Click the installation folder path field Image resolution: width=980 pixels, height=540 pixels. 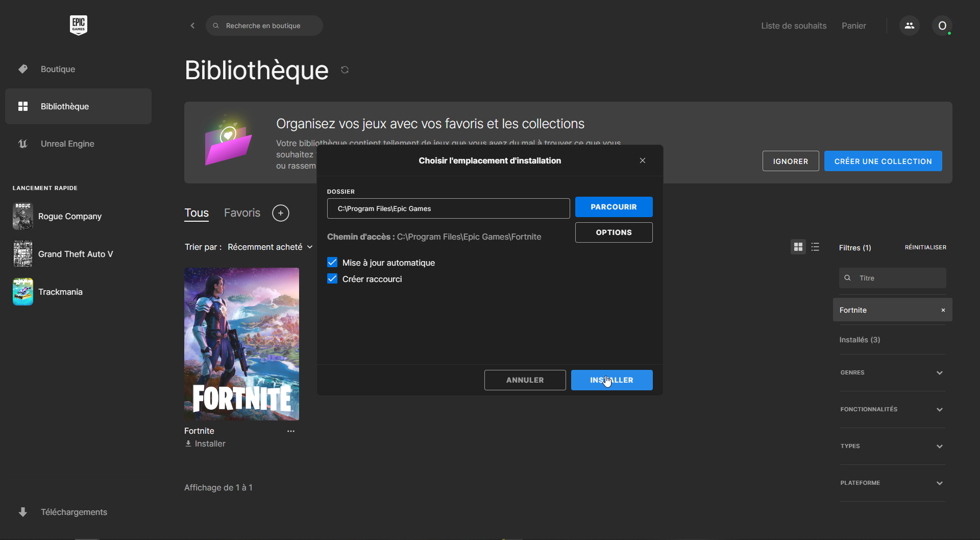pyautogui.click(x=448, y=208)
